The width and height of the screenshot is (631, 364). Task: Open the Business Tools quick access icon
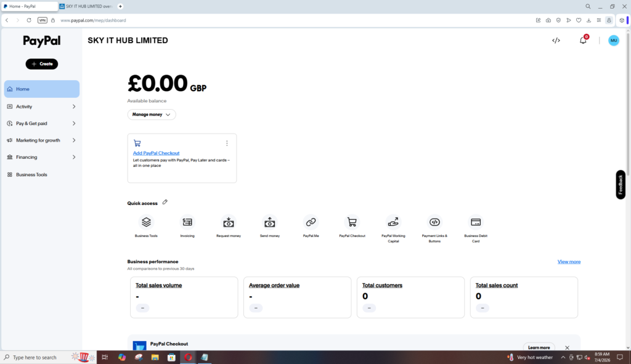coord(146,222)
